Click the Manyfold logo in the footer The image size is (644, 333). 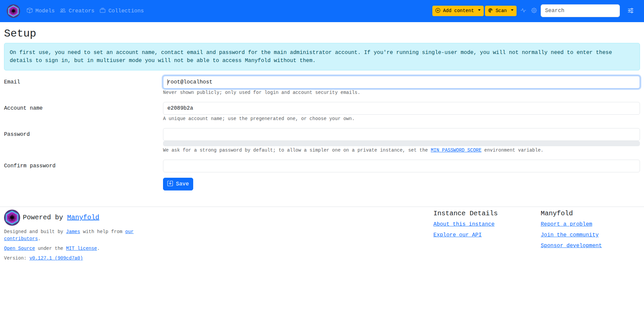pyautogui.click(x=12, y=218)
